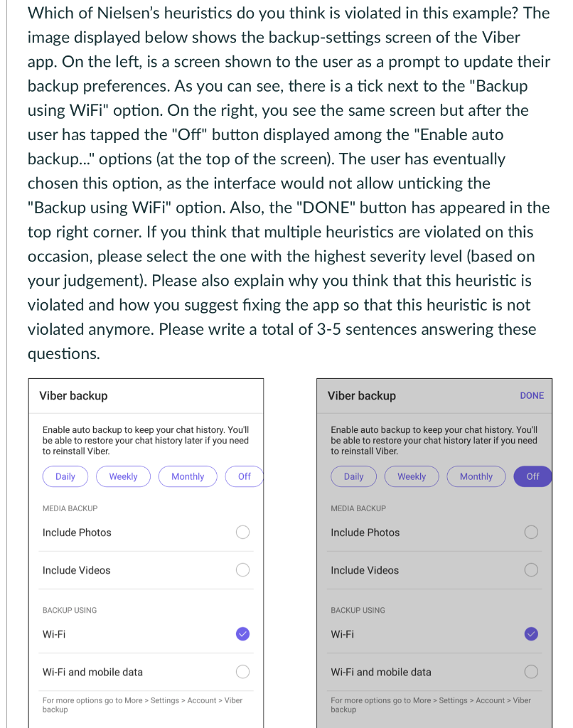The width and height of the screenshot is (573, 728).
Task: Click the checked Wi-Fi backup option on the left
Action: (242, 633)
